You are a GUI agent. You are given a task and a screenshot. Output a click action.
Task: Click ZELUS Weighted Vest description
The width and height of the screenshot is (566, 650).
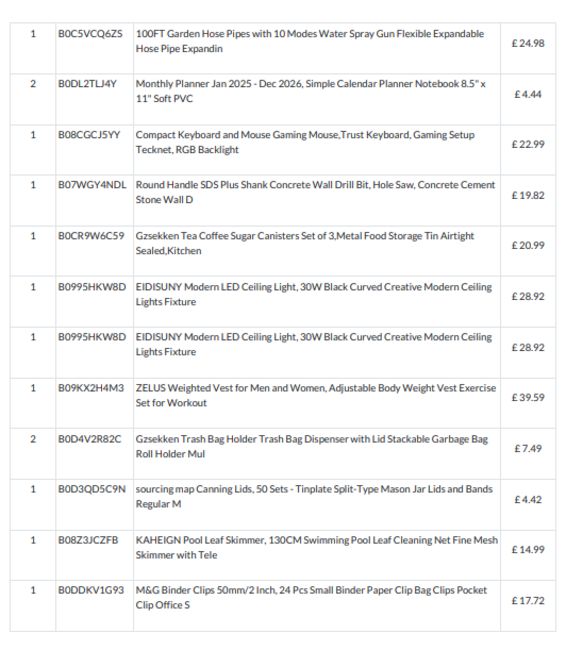pos(316,395)
